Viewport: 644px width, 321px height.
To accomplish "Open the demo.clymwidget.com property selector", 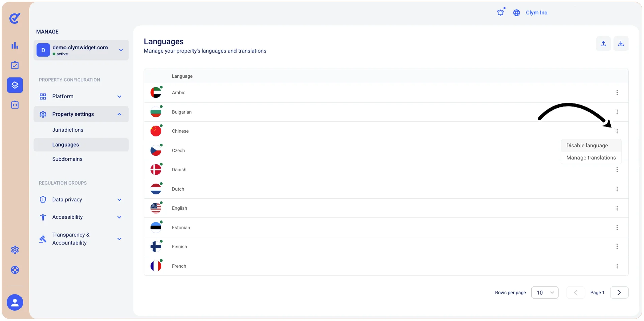I will point(81,50).
